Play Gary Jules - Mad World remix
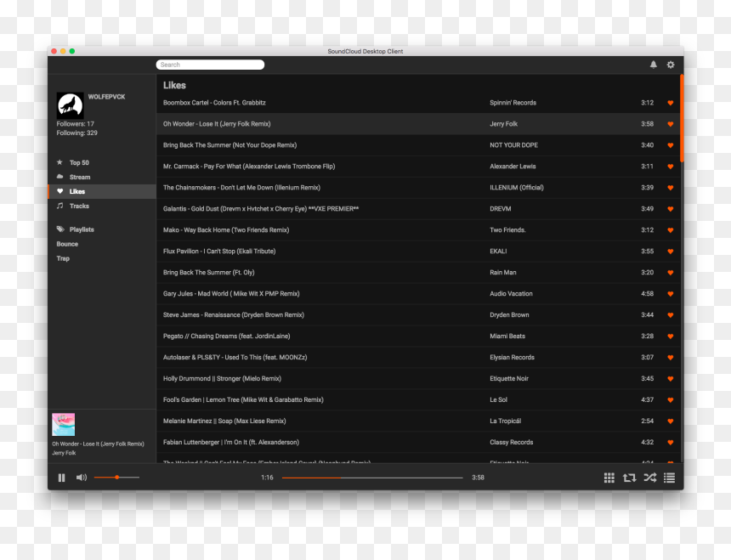The image size is (731, 560). click(x=231, y=293)
